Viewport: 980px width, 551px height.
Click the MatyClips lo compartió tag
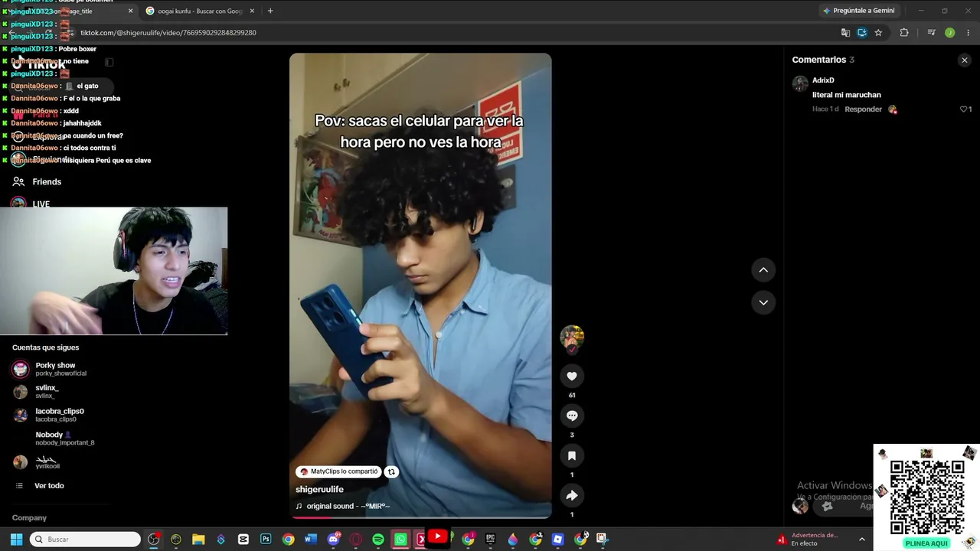339,472
